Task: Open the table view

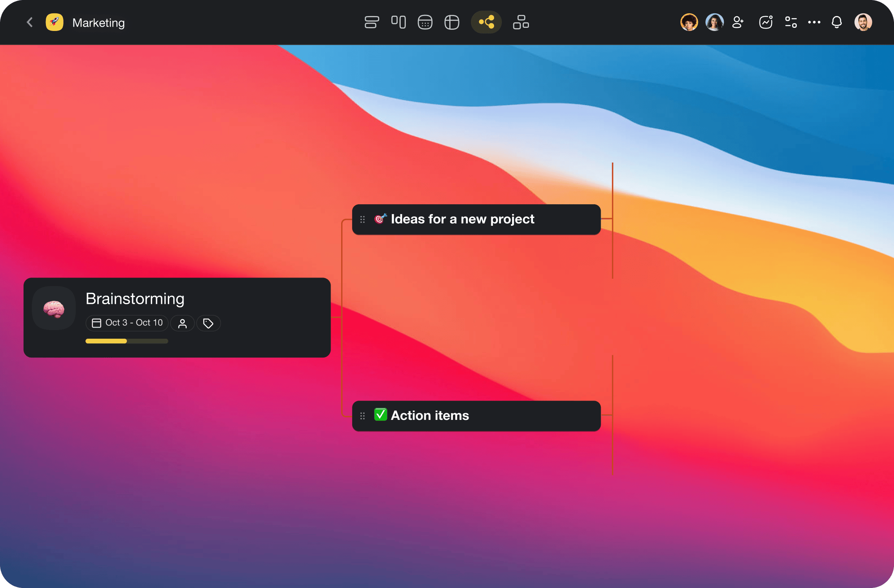Action: 452,22
